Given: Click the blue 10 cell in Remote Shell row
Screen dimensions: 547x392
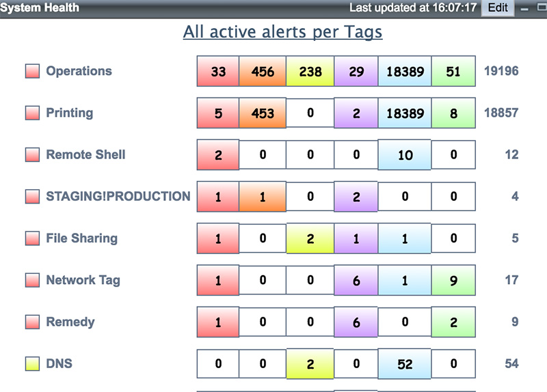Looking at the screenshot, I should (405, 155).
